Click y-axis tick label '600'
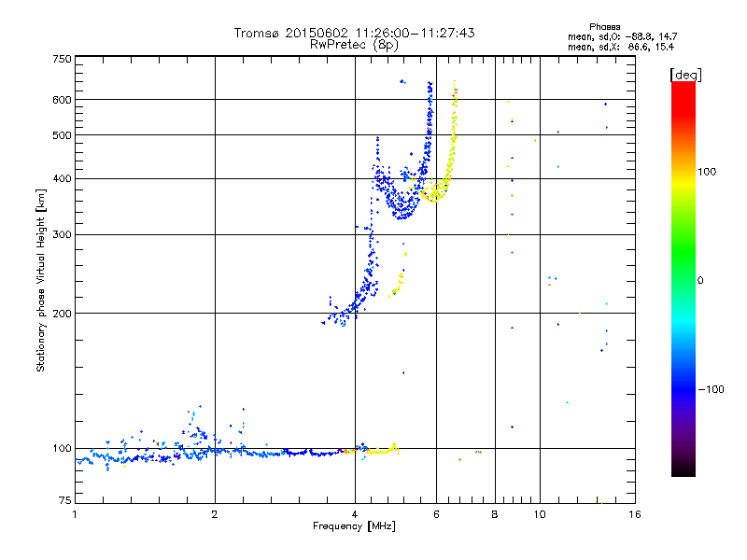Image resolution: width=747 pixels, height=560 pixels. click(63, 100)
